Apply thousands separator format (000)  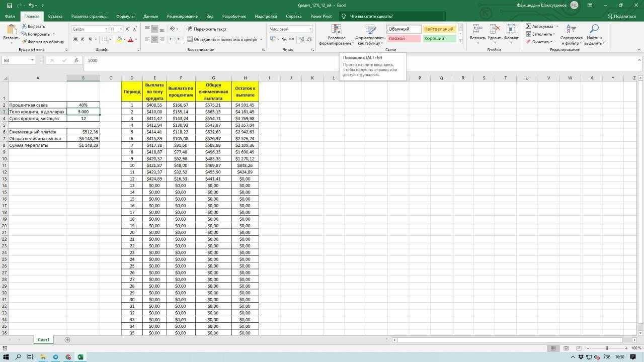point(292,39)
